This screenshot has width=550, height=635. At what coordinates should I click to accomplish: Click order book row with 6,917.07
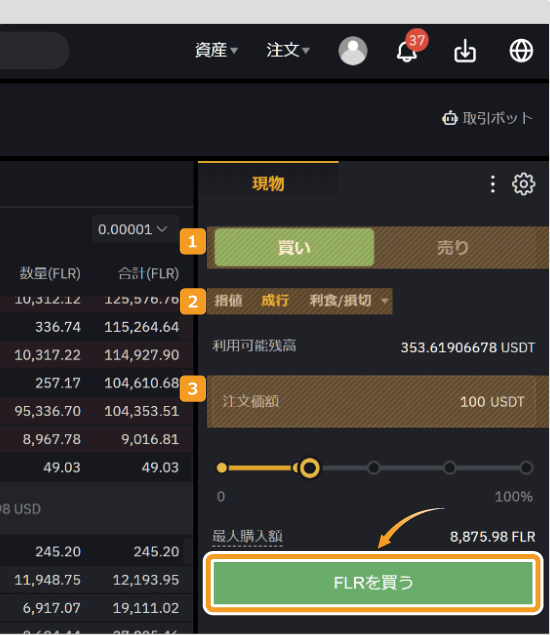(96, 608)
